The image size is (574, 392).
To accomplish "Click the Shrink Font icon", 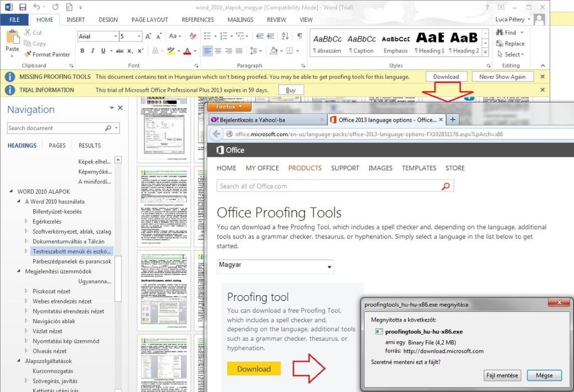I will [x=159, y=36].
